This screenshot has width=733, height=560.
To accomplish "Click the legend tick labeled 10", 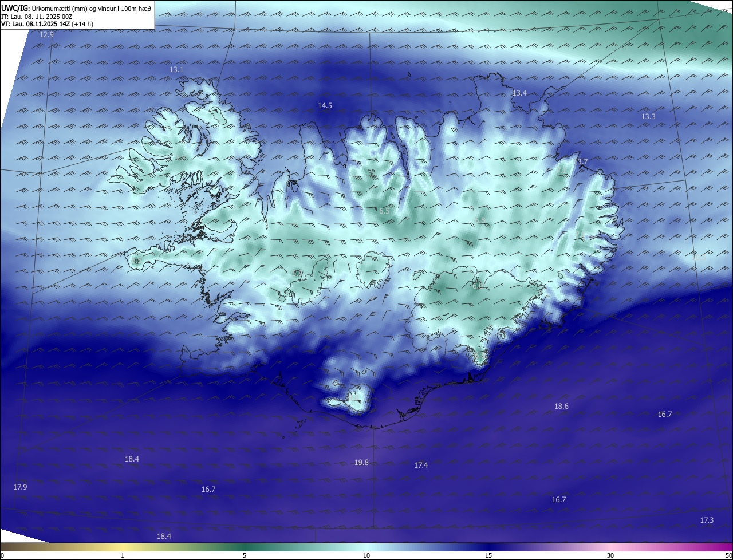I will [x=366, y=555].
